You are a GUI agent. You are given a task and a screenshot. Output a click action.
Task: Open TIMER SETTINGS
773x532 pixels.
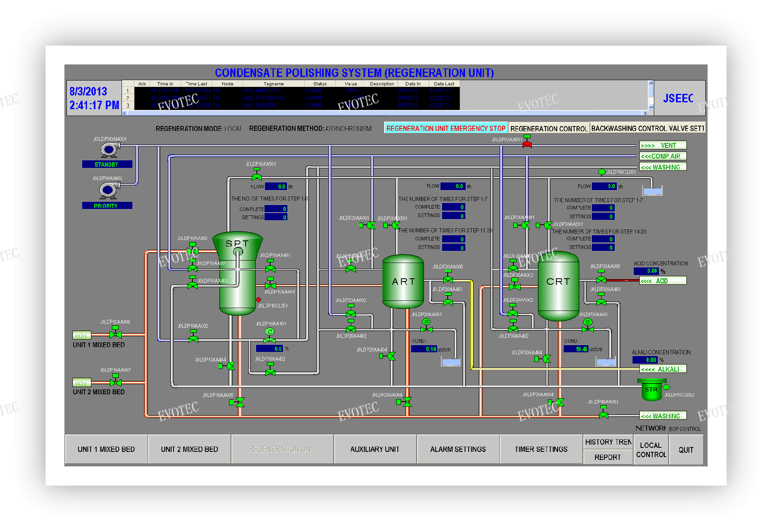[541, 449]
